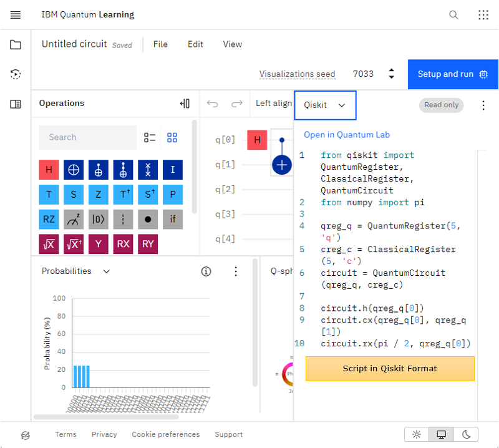
Task: Select the RZ gate
Action: click(x=49, y=220)
